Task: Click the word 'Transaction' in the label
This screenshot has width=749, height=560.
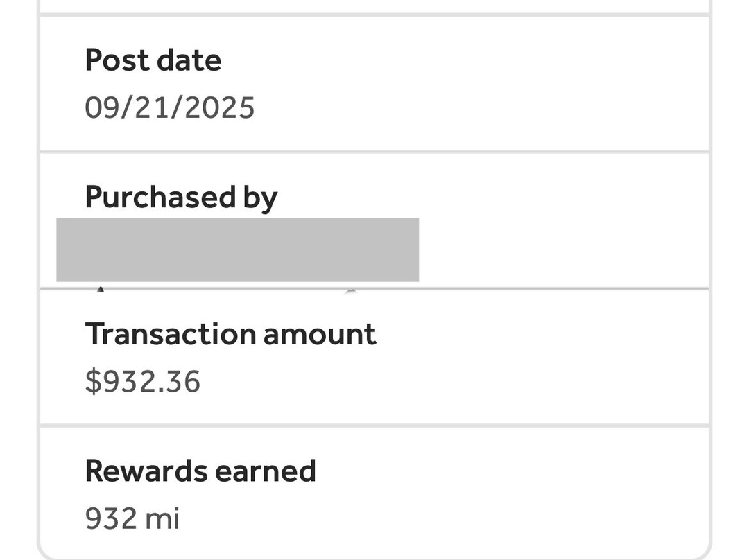Action: [169, 334]
